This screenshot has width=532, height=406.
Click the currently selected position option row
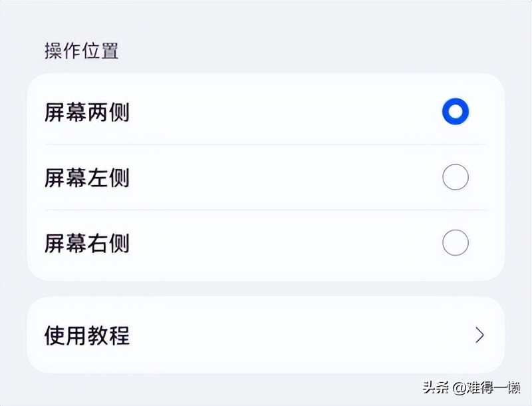266,111
